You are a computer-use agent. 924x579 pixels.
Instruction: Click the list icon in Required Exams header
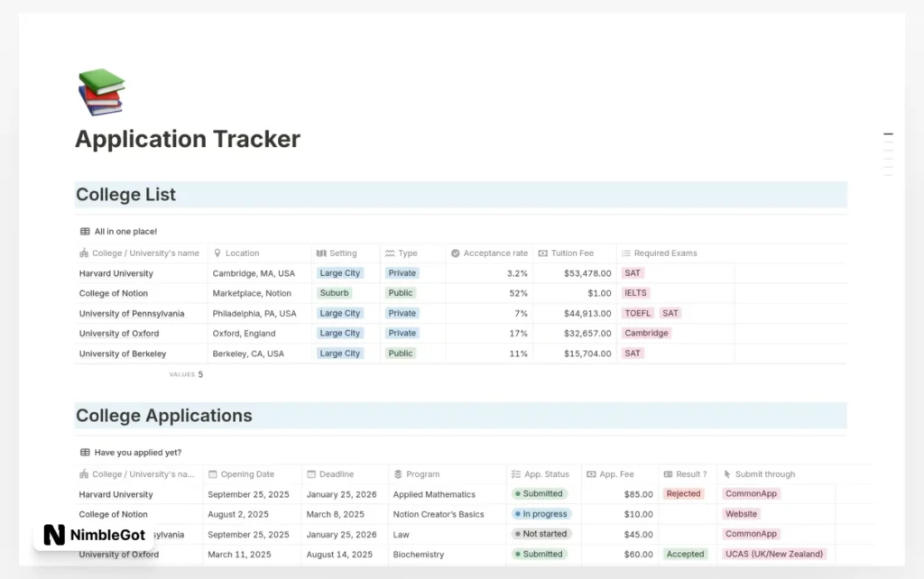pyautogui.click(x=626, y=253)
